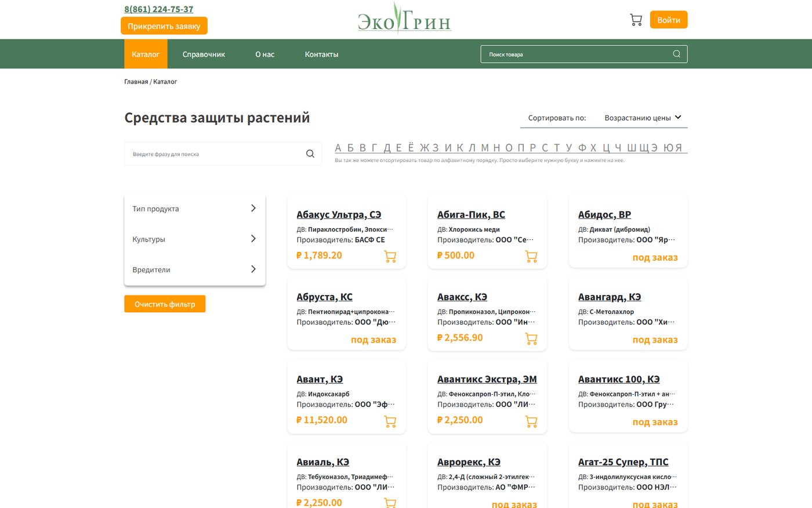Add Авант, КЭ to cart
Screen dimensions: 812x508
(x=390, y=421)
